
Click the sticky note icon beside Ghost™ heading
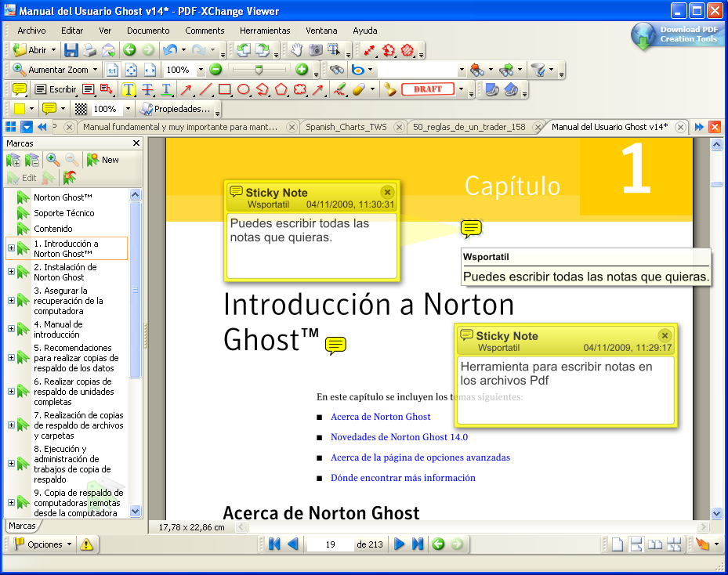(335, 345)
